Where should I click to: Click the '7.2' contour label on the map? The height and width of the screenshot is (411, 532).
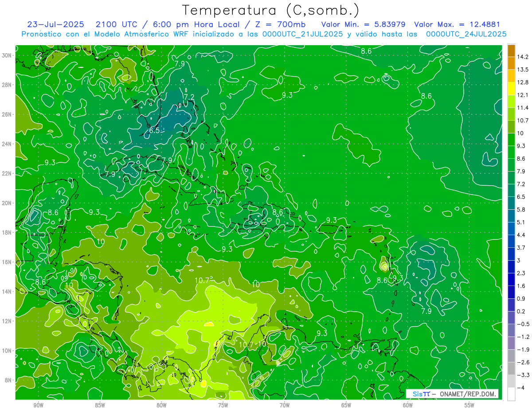(x=189, y=97)
